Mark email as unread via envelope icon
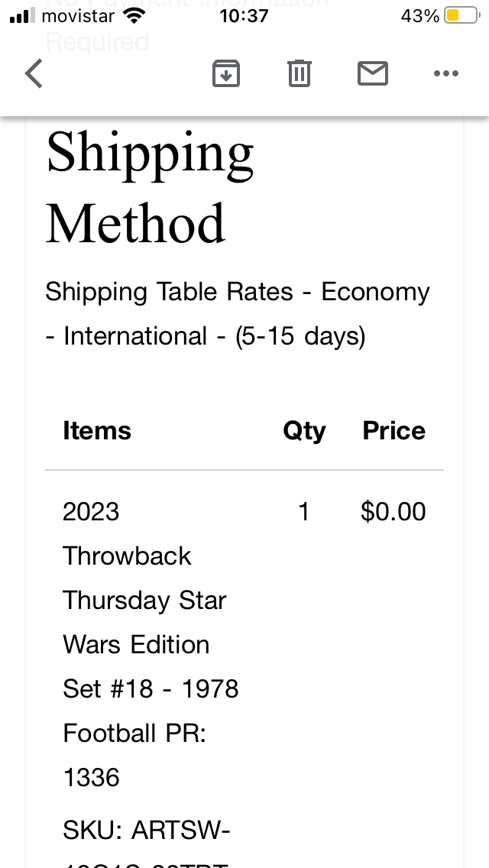The image size is (489, 868). coord(372,74)
